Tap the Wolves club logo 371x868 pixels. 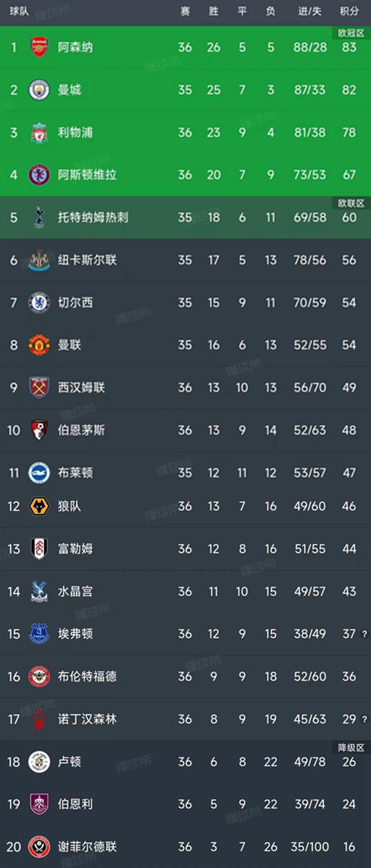(x=39, y=506)
